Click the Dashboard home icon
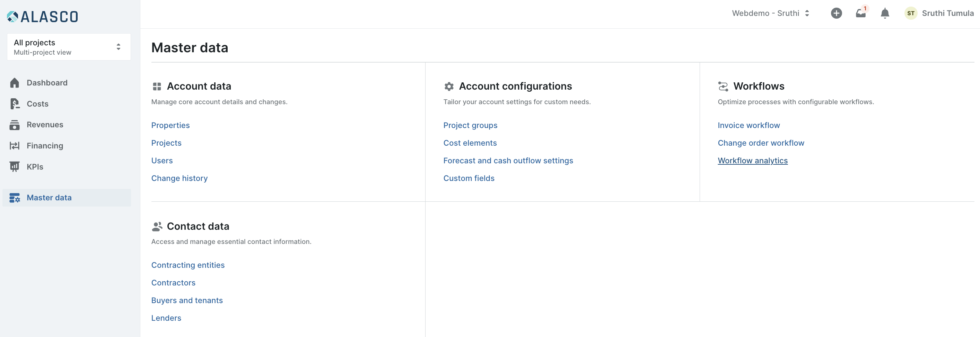980x337 pixels. tap(15, 83)
